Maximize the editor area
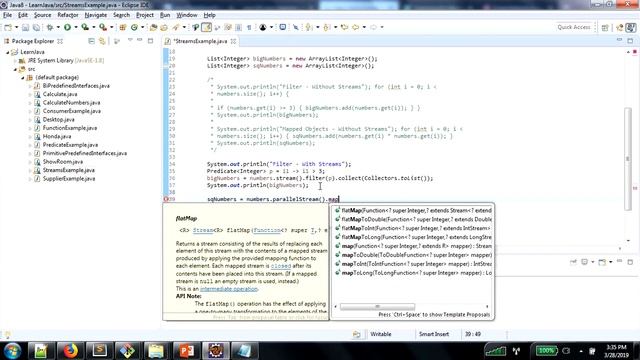640x360 pixels. click(x=630, y=41)
